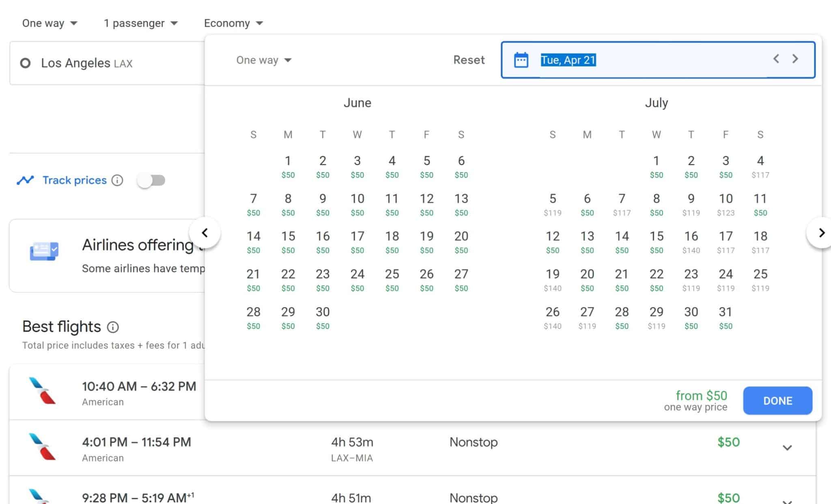Open the Economy class dropdown
Screen dimensions: 831x504
(233, 23)
